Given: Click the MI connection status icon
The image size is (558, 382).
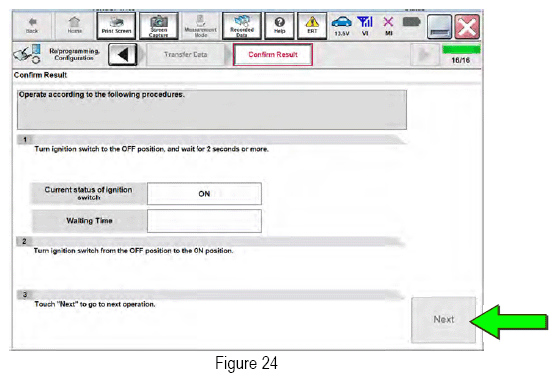Looking at the screenshot, I should 388,26.
